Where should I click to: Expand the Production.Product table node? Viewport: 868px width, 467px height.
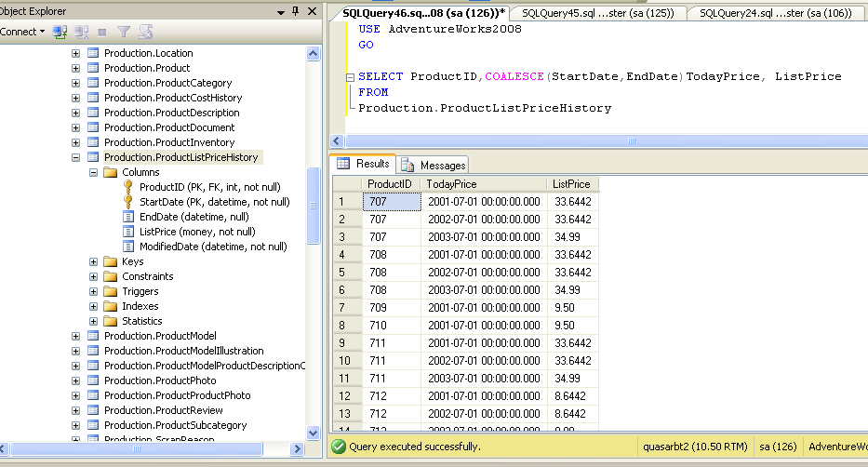[76, 69]
